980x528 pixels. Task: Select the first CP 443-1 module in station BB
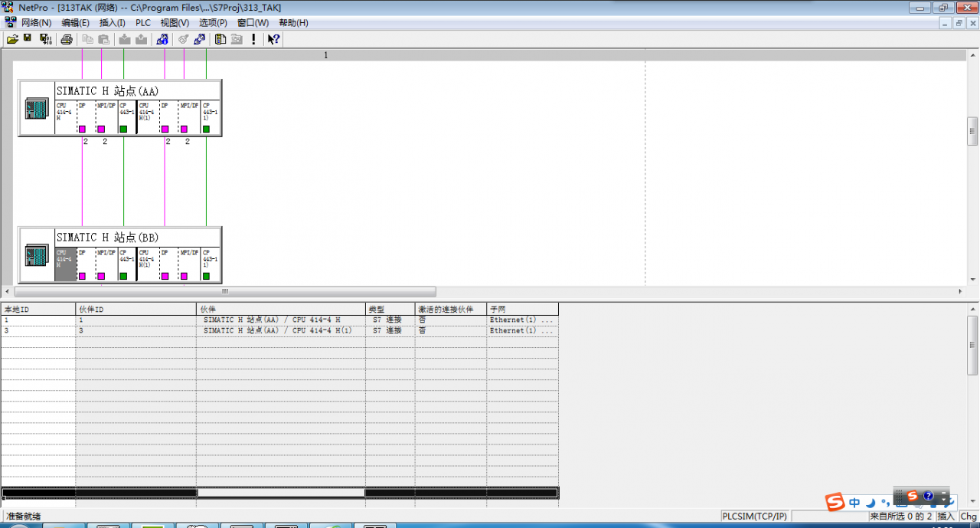126,264
